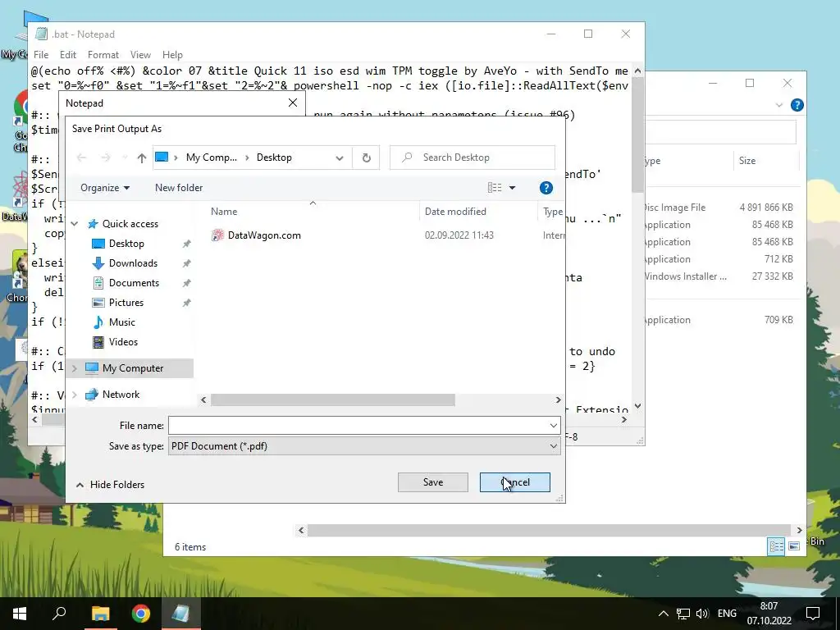840x630 pixels.
Task: Create a New folder in the dialog
Action: pyautogui.click(x=179, y=188)
